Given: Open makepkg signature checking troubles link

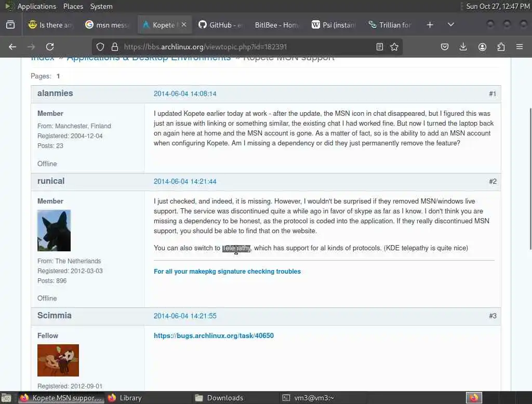Looking at the screenshot, I should pyautogui.click(x=227, y=272).
